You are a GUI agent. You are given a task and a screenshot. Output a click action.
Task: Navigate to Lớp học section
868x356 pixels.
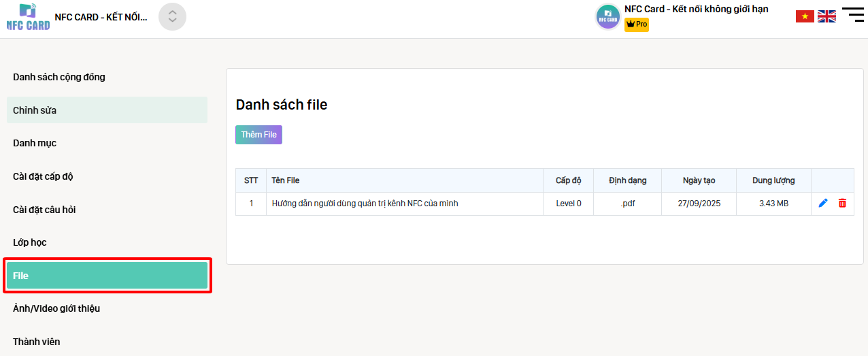30,242
